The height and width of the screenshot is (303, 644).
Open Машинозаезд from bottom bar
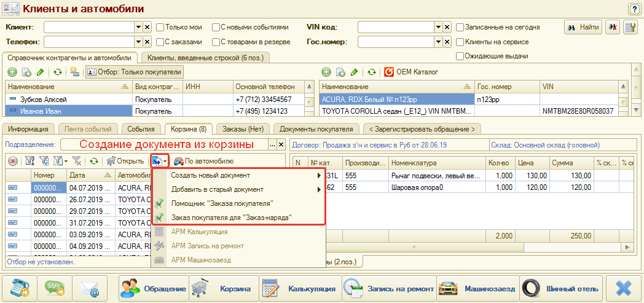point(477,288)
